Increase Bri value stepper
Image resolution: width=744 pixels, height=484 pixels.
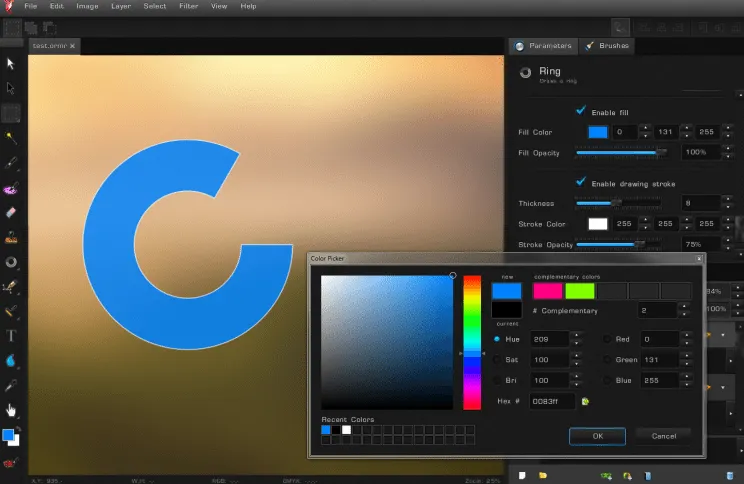coord(577,376)
